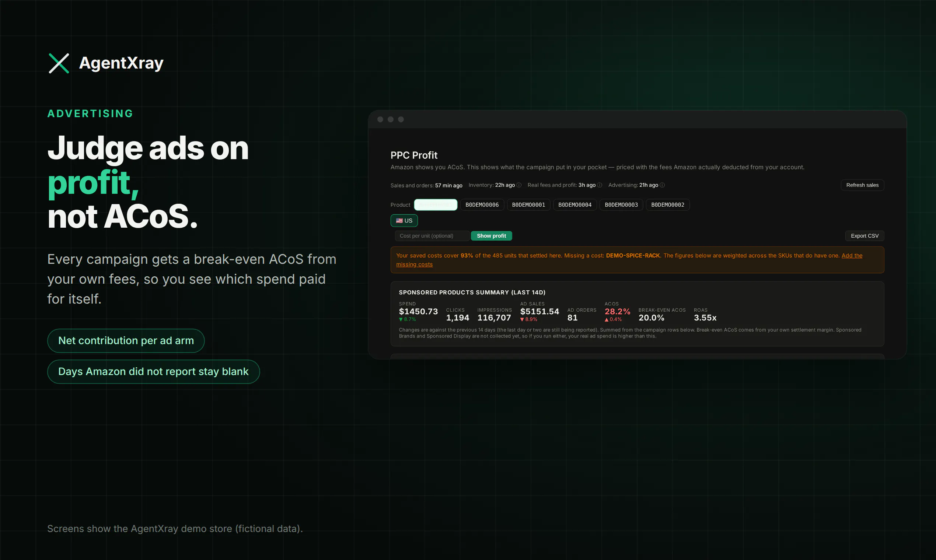Screen dimensions: 936x560
Task: Click the AgentXray brand name text
Action: pyautogui.click(x=121, y=63)
